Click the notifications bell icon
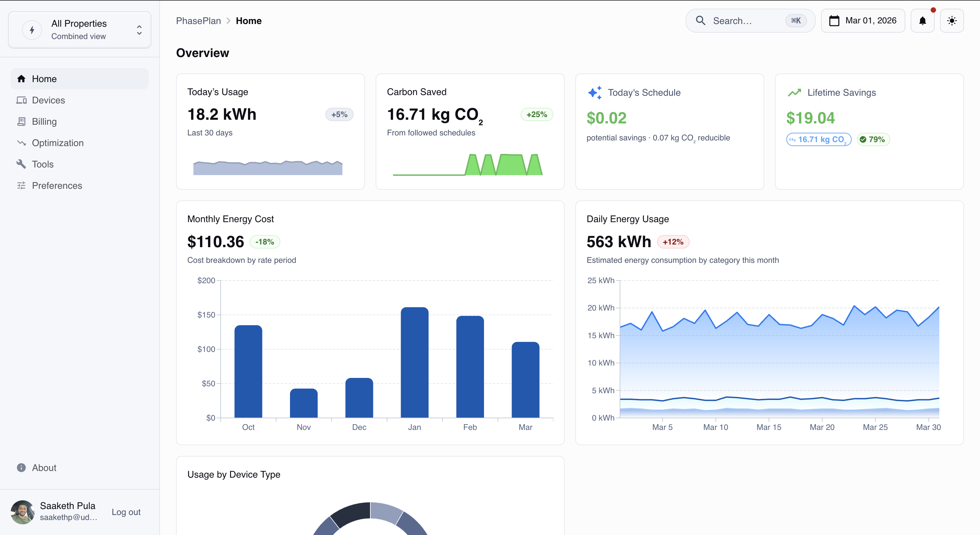The width and height of the screenshot is (980, 535). [922, 21]
